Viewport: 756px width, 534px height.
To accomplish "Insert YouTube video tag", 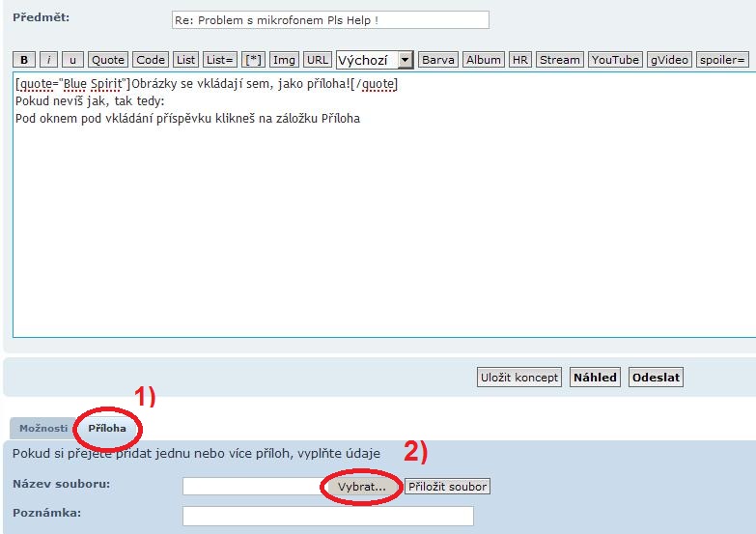I will (615, 60).
